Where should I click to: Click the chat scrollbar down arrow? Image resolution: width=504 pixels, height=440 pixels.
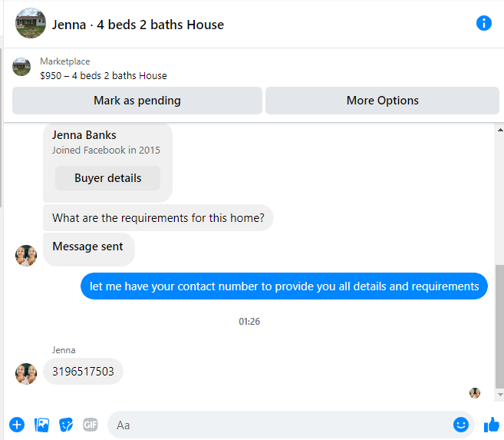click(500, 395)
